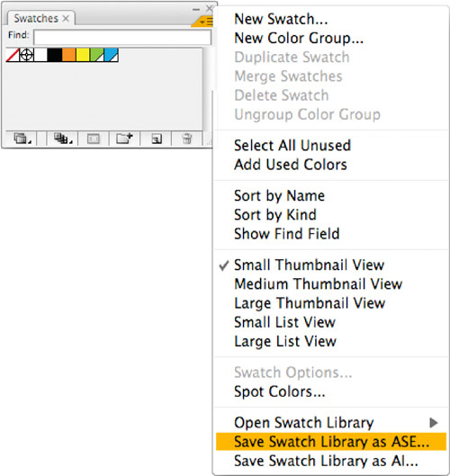This screenshot has height=476, width=450.
Task: Select the Swatches panel tab
Action: tap(41, 19)
